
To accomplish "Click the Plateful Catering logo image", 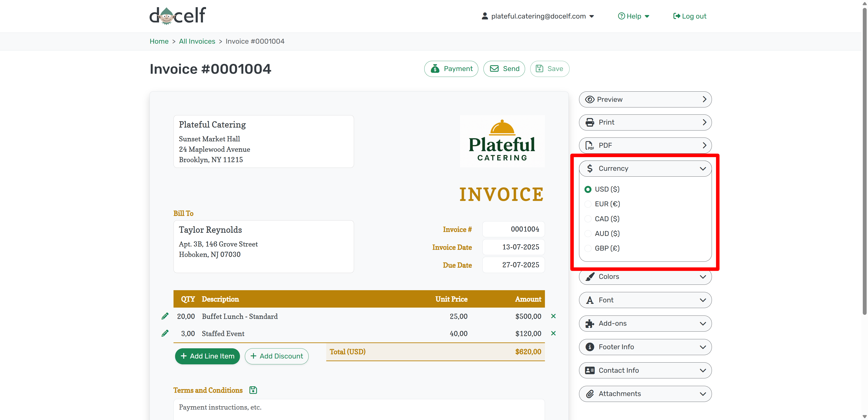I will (x=502, y=141).
